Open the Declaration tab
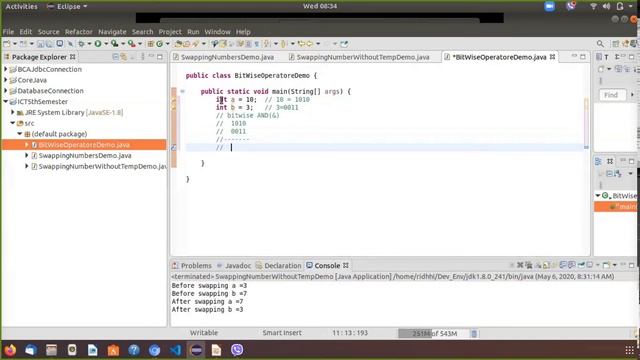 click(x=278, y=265)
